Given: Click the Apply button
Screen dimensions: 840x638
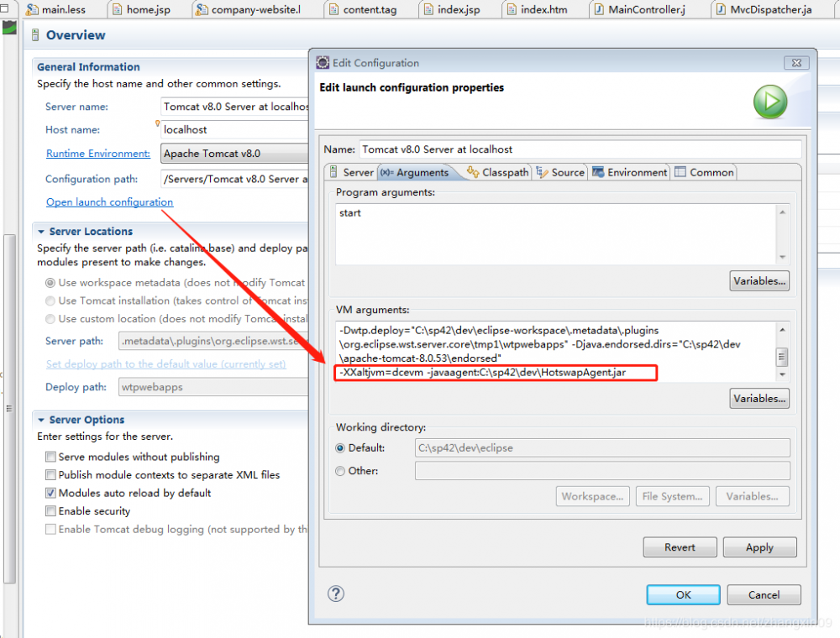Looking at the screenshot, I should tap(759, 547).
